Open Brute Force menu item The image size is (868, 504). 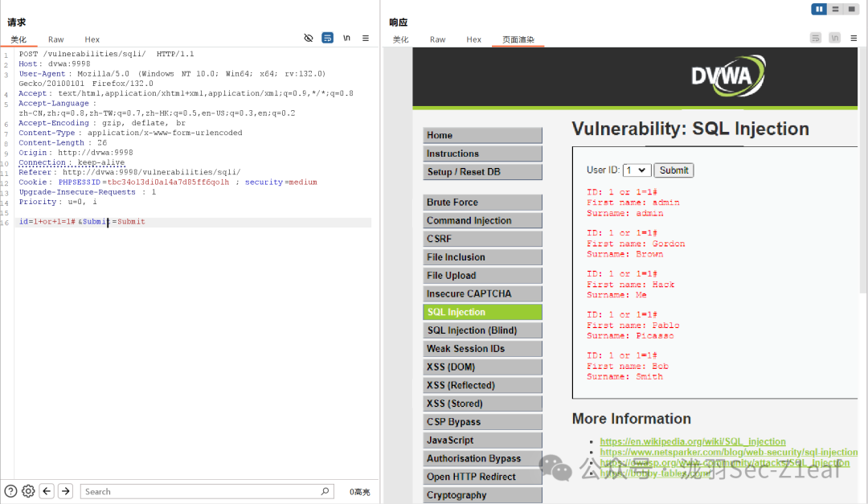(482, 202)
